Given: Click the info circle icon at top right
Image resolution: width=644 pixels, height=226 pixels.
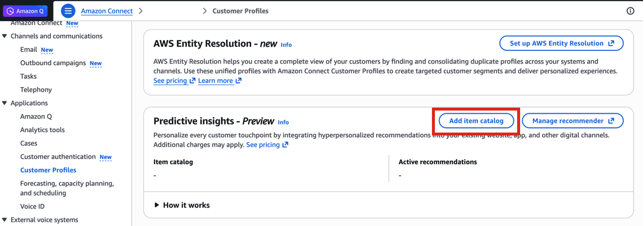Looking at the screenshot, I should click(x=630, y=11).
